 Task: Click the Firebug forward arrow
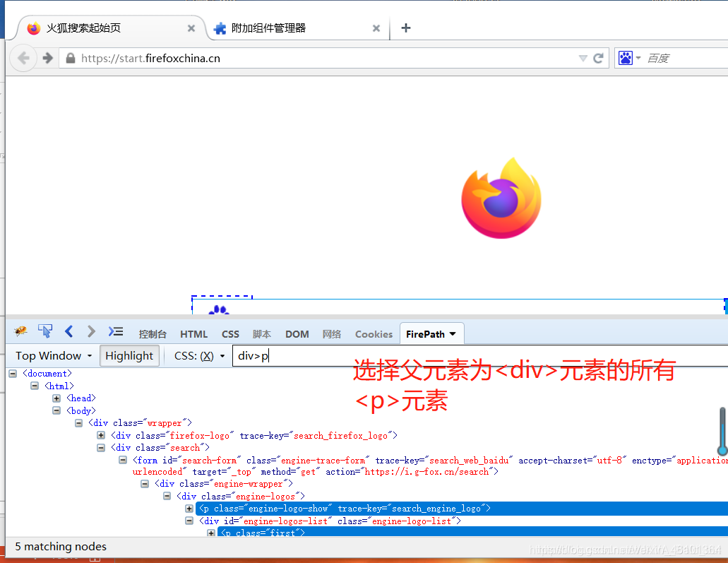pos(91,331)
